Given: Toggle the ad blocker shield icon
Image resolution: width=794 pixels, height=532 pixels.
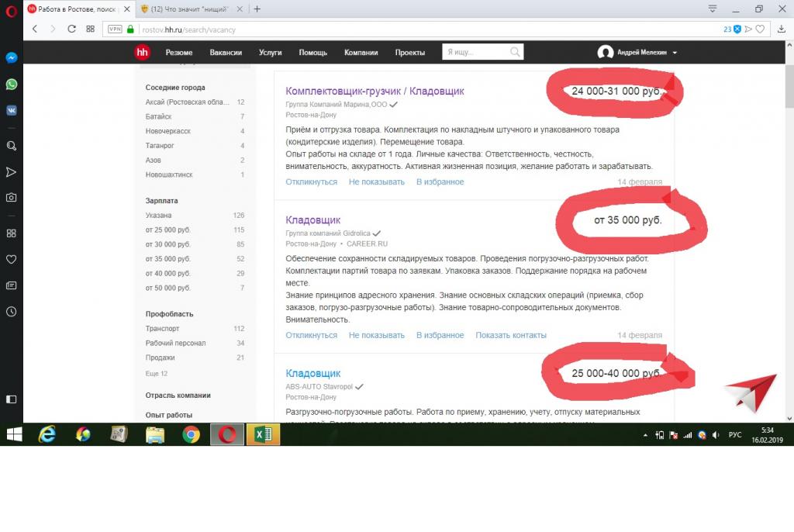Looking at the screenshot, I should click(x=737, y=29).
